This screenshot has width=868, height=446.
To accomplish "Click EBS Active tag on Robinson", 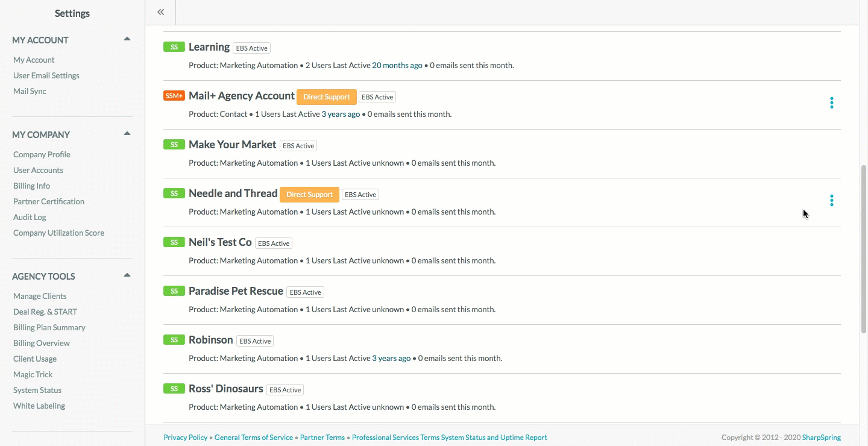I will [255, 341].
